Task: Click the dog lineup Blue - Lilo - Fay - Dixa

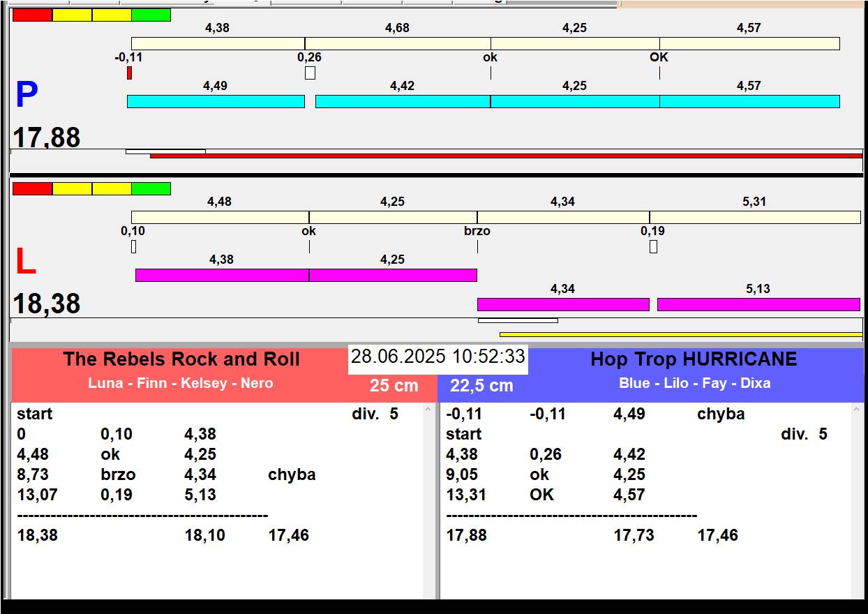Action: (x=695, y=383)
